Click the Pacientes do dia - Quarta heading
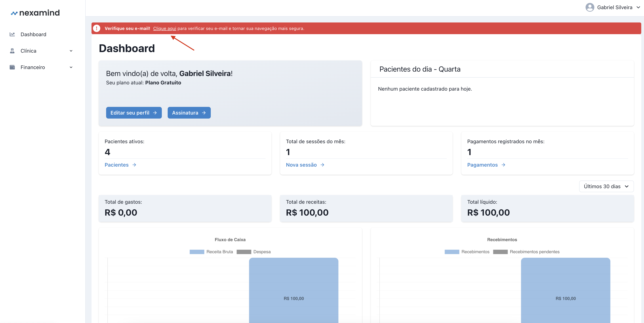Image resolution: width=644 pixels, height=323 pixels. pos(420,69)
